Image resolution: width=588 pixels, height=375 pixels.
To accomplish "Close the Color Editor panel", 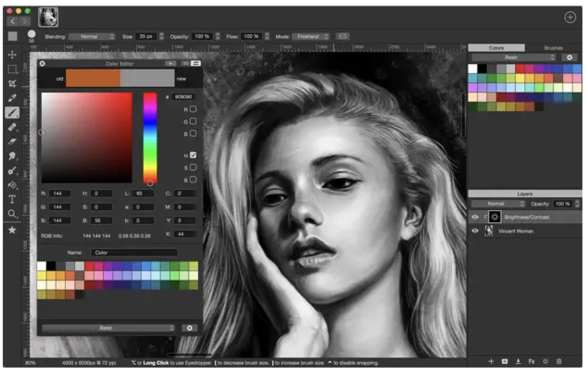I will 42,63.
